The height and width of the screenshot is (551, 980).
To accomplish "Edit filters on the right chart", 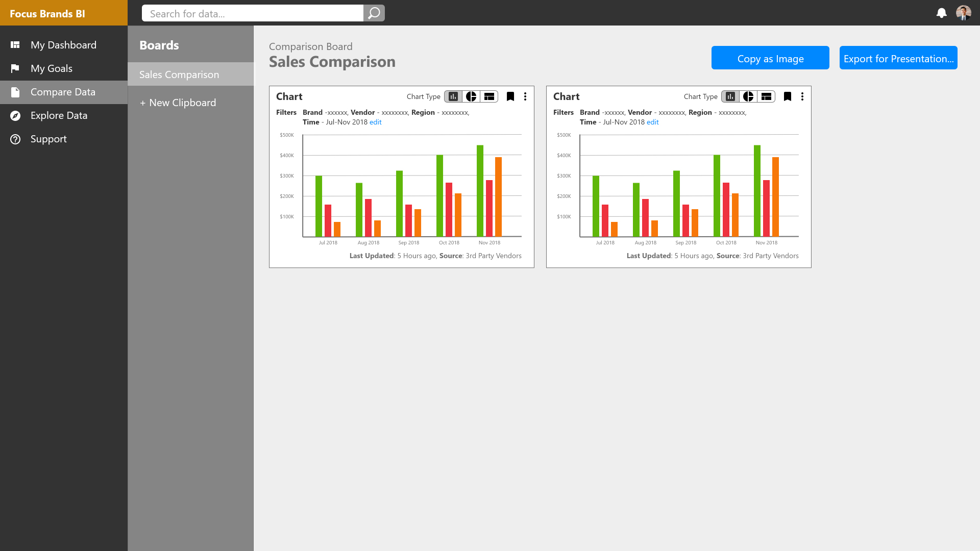I will pos(652,122).
